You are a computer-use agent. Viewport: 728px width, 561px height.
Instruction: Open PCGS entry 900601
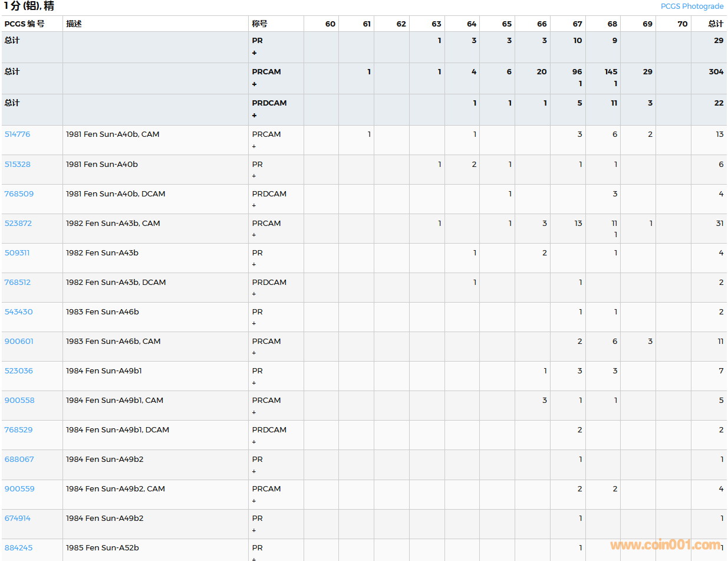coord(19,342)
